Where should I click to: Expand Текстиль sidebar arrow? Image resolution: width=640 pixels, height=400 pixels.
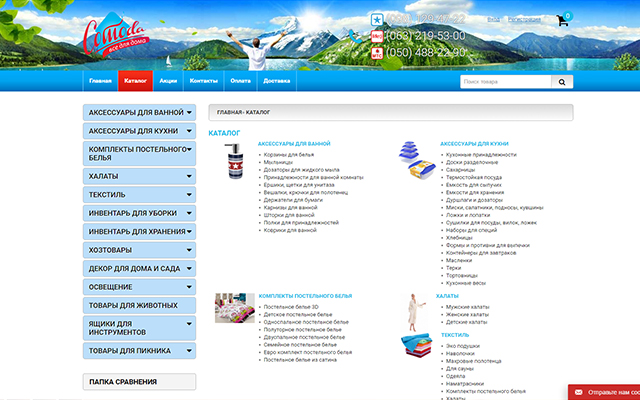pyautogui.click(x=189, y=195)
